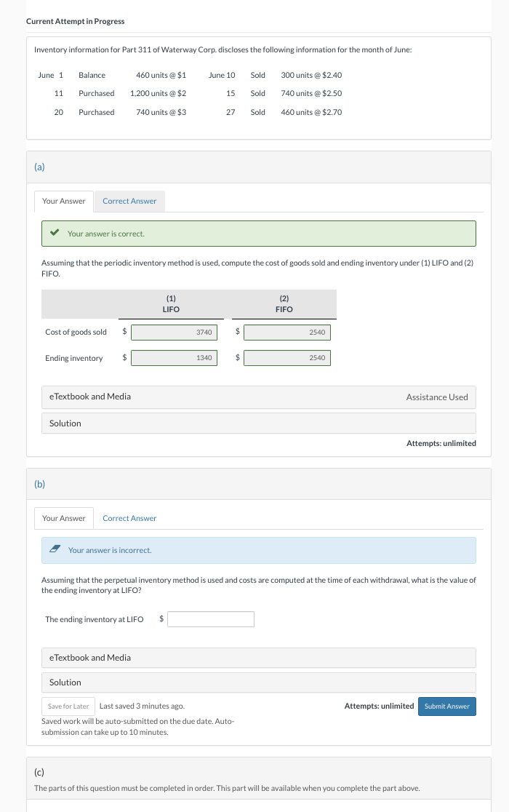The width and height of the screenshot is (509, 812).
Task: Expand the Solution section in part (a)
Action: (65, 423)
